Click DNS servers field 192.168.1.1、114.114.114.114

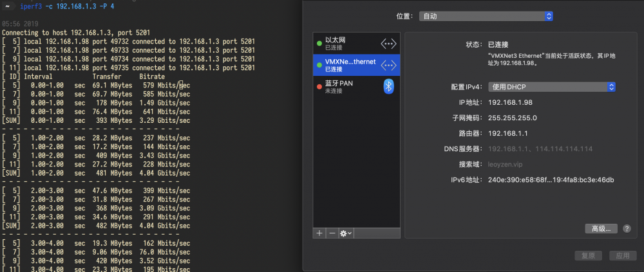point(540,149)
